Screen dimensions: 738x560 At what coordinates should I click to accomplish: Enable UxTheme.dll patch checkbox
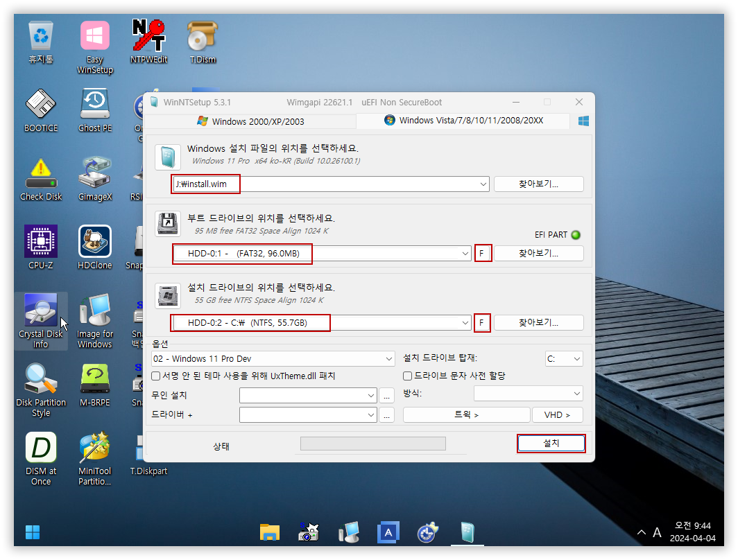tap(156, 376)
